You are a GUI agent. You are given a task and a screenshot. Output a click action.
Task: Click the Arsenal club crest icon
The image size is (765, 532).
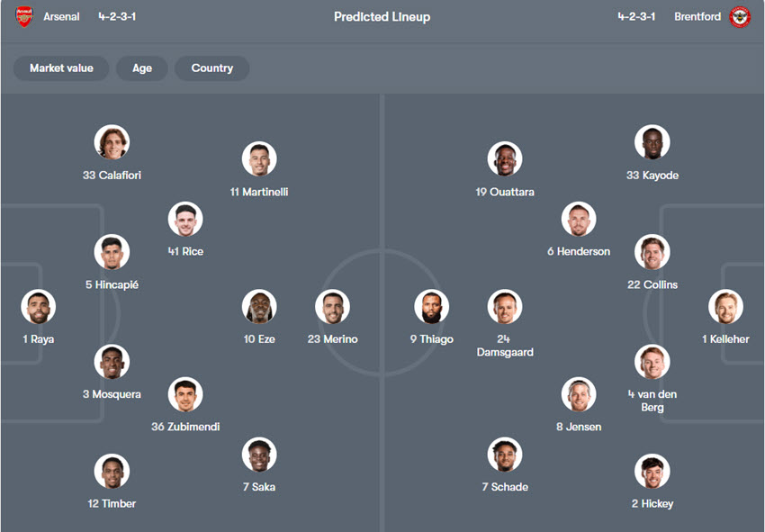tap(24, 16)
